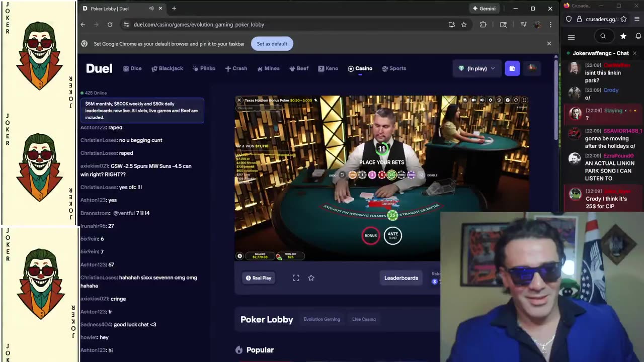Select the green 25 chip
The width and height of the screenshot is (644, 362).
(391, 175)
